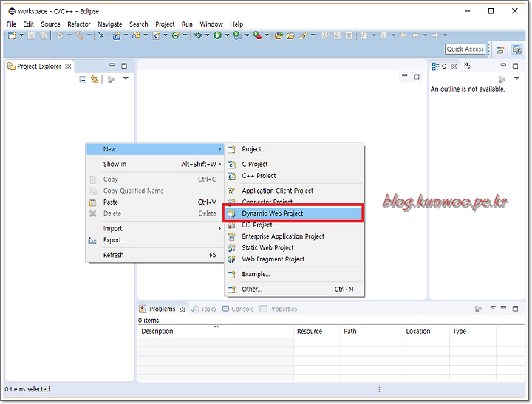The width and height of the screenshot is (532, 404).
Task: Open the Run dropdown arrow
Action: point(227,35)
